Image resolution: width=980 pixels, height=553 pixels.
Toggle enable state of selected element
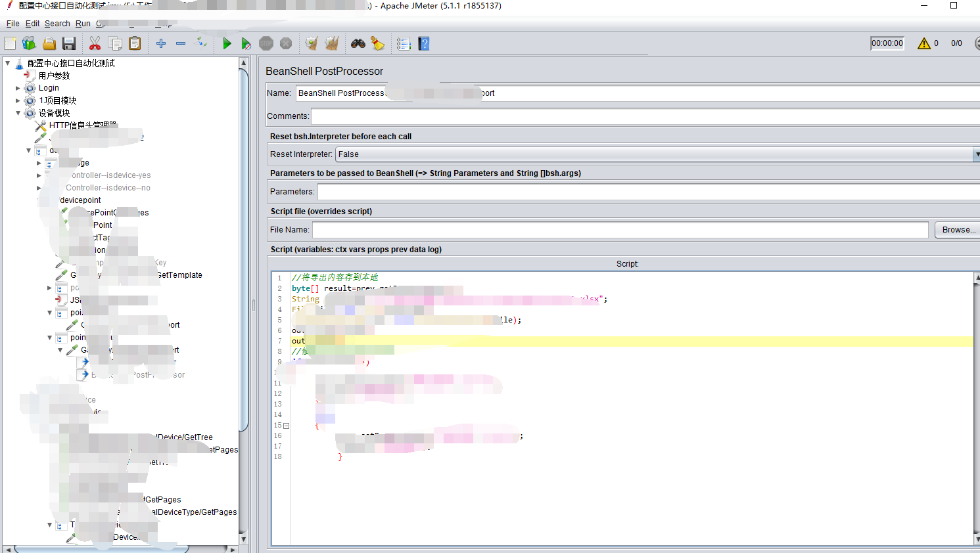(x=202, y=43)
